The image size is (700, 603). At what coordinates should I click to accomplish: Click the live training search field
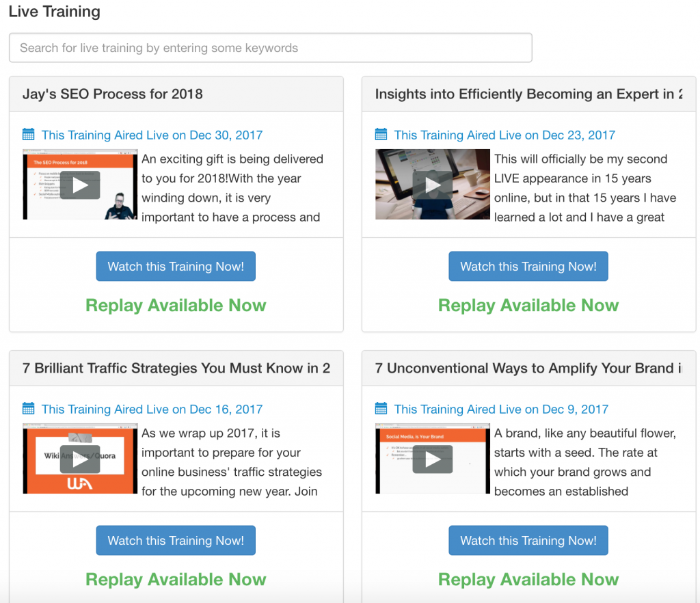coord(270,48)
